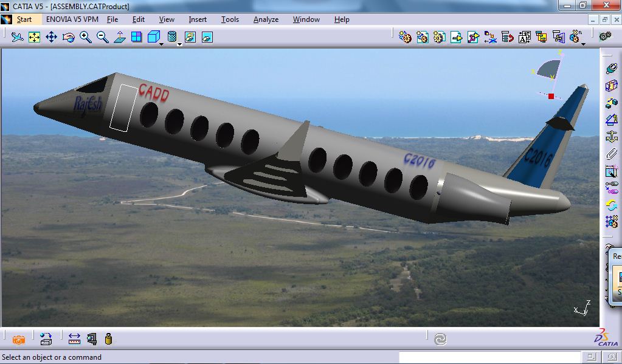Image resolution: width=622 pixels, height=364 pixels.
Task: Click the Measure Inertia icon
Action: (x=109, y=339)
